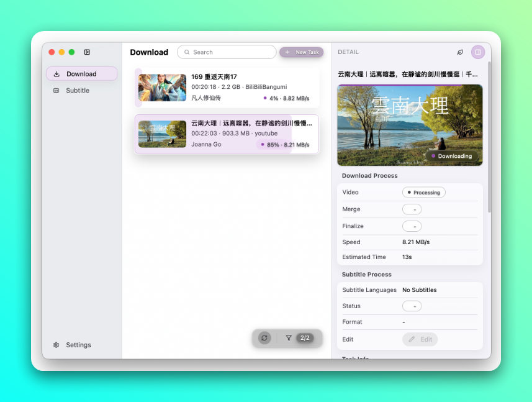Click the Finalize status pill

(x=412, y=226)
